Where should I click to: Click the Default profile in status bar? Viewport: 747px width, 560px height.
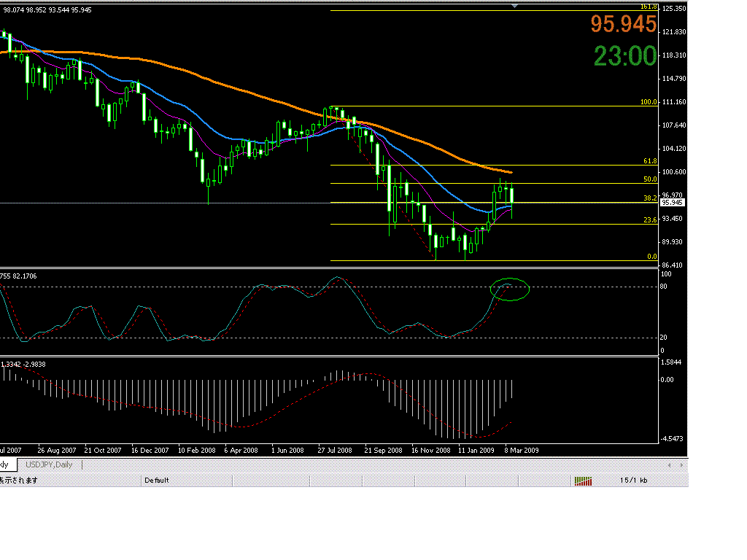point(157,481)
